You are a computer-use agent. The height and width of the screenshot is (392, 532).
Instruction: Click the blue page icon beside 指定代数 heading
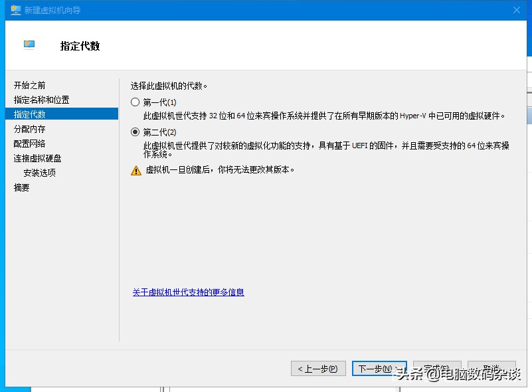click(28, 44)
